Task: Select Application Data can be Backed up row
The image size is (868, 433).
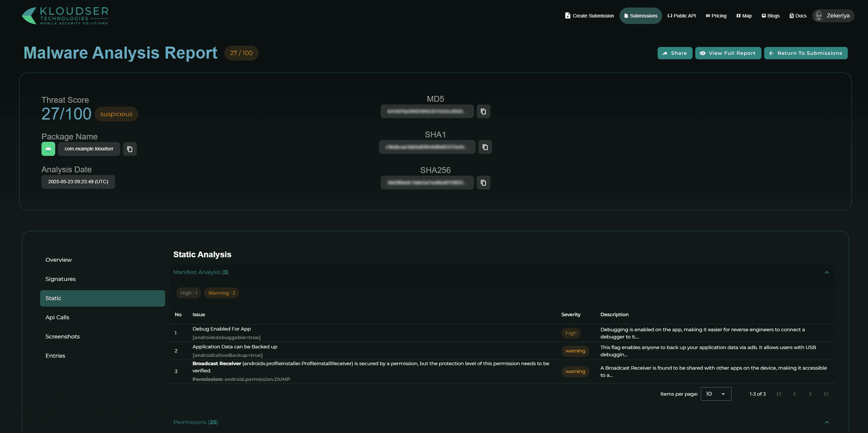Action: tap(502, 351)
